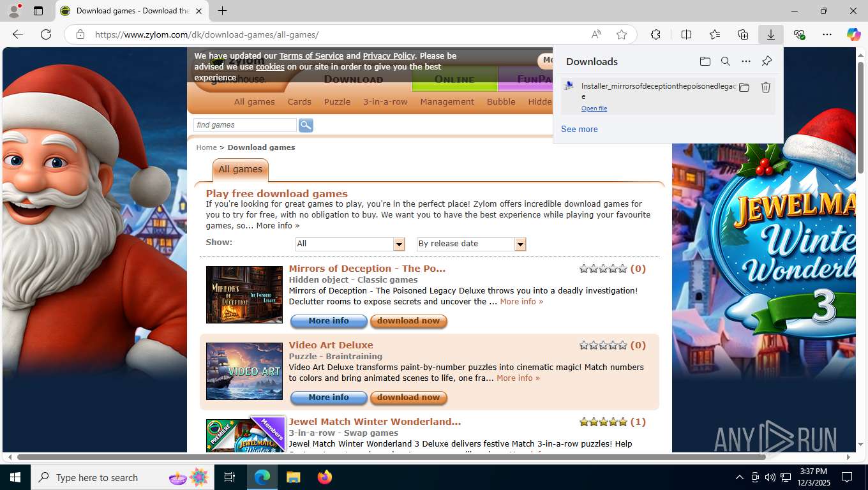The image size is (868, 490).
Task: Select Bubble category menu
Action: pos(501,101)
